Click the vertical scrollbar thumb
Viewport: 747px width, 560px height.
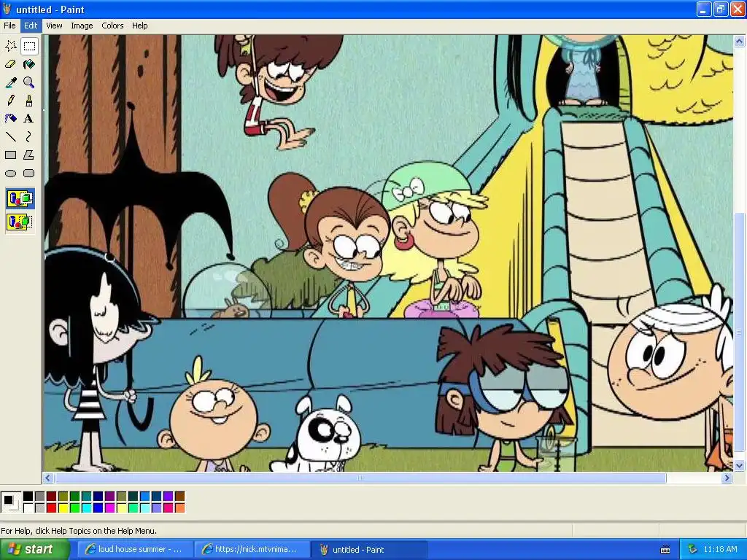[739, 332]
